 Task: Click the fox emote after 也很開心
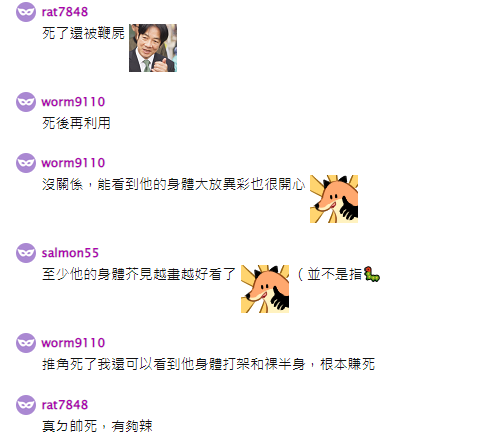[334, 199]
